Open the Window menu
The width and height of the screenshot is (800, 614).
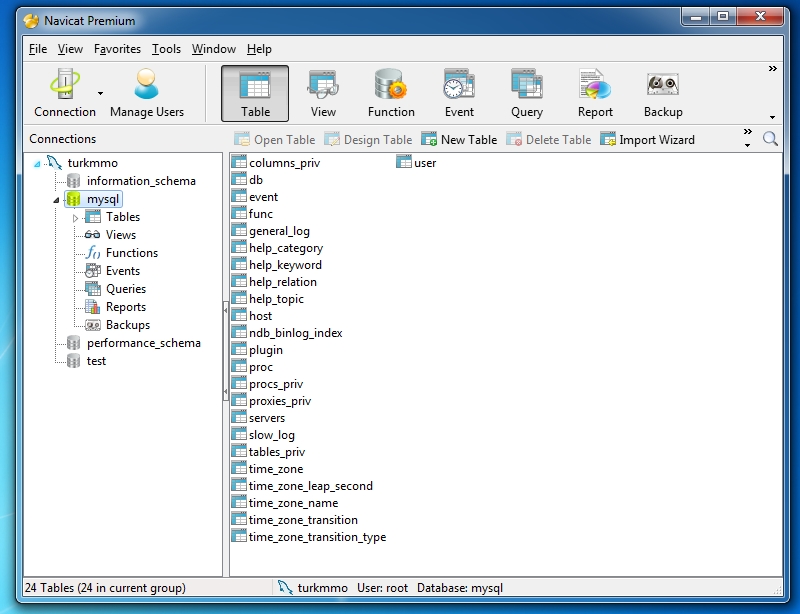214,49
